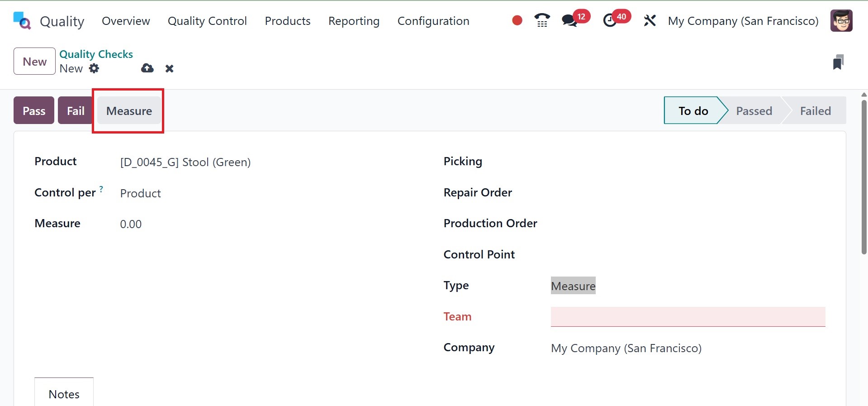868x406 pixels.
Task: Open the discuss messages icon
Action: pyautogui.click(x=569, y=20)
